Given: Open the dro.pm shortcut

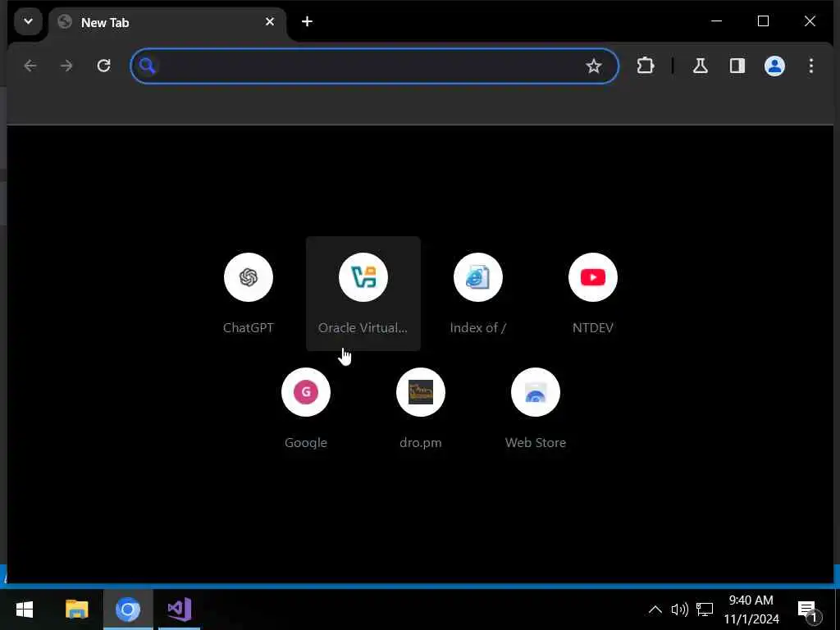Looking at the screenshot, I should pyautogui.click(x=421, y=409).
